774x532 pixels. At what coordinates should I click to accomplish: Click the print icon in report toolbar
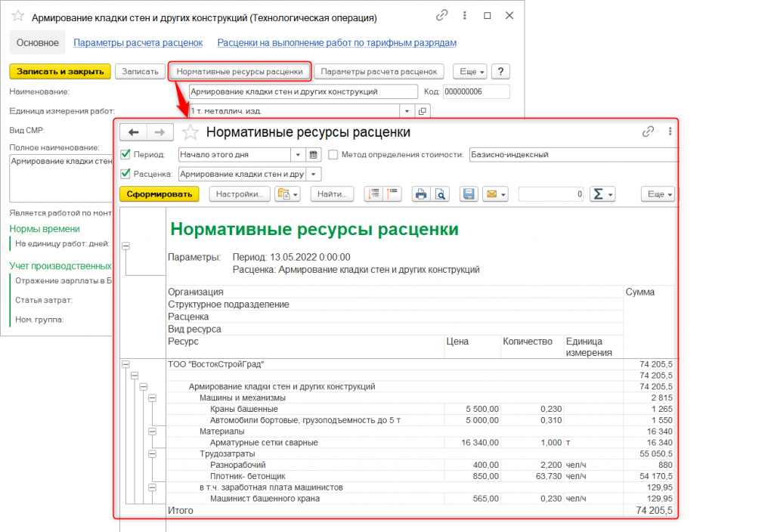click(x=421, y=194)
